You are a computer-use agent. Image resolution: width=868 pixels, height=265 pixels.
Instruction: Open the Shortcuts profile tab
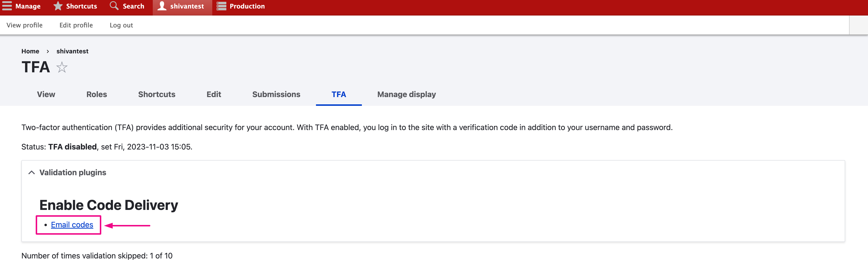point(156,94)
